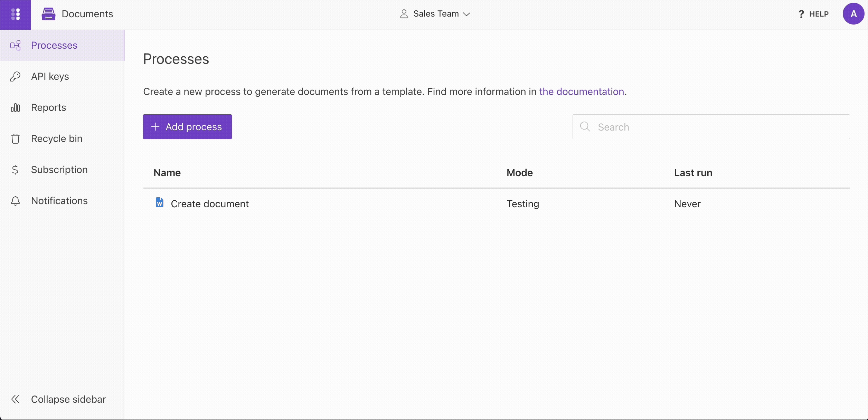
Task: Click Collapse sidebar label
Action: (68, 399)
